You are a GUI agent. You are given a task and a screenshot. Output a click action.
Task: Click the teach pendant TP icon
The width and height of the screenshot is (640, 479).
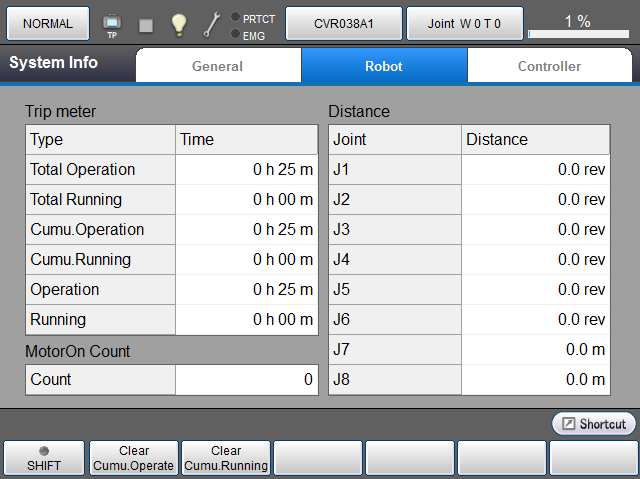click(111, 24)
